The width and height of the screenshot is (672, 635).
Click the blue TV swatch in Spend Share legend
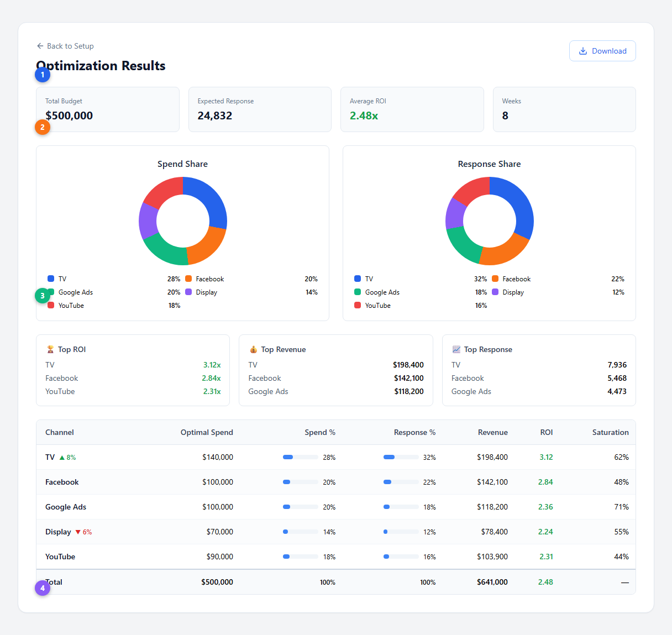tap(51, 279)
